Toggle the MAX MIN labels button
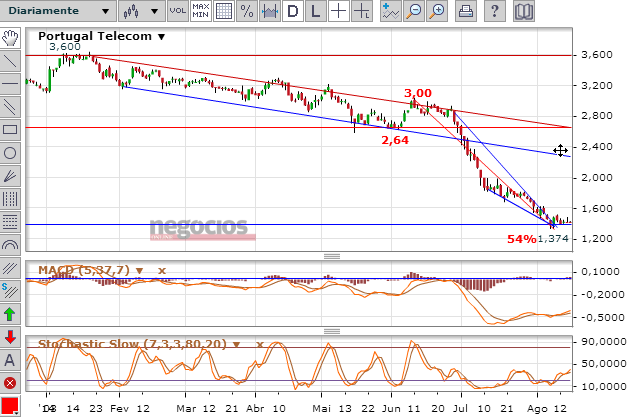 coord(200,11)
